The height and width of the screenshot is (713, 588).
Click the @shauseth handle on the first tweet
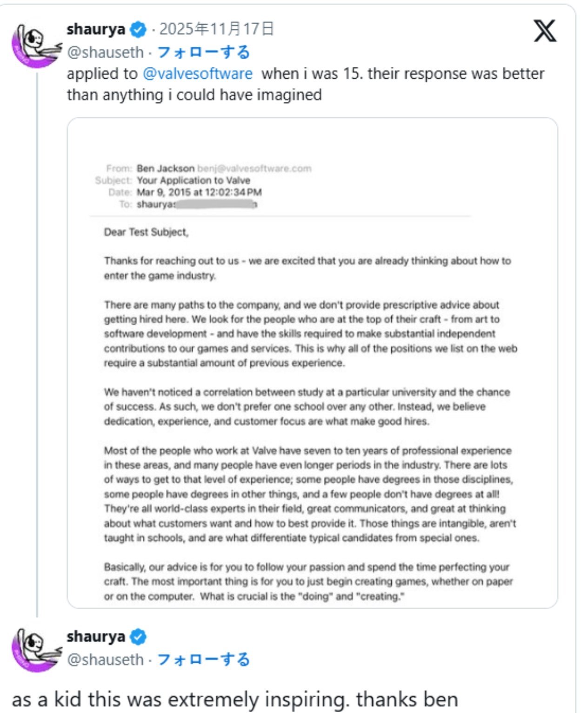pos(105,52)
